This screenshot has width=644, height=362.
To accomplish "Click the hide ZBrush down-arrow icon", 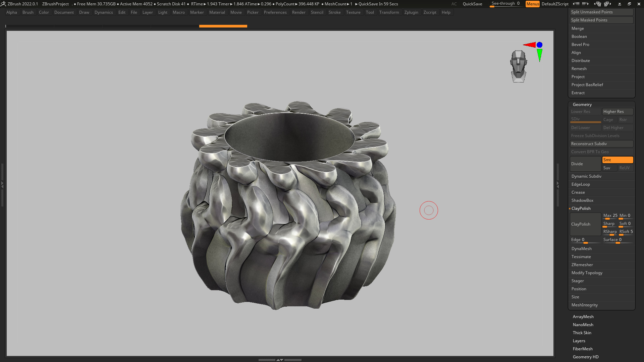I will pos(620,4).
